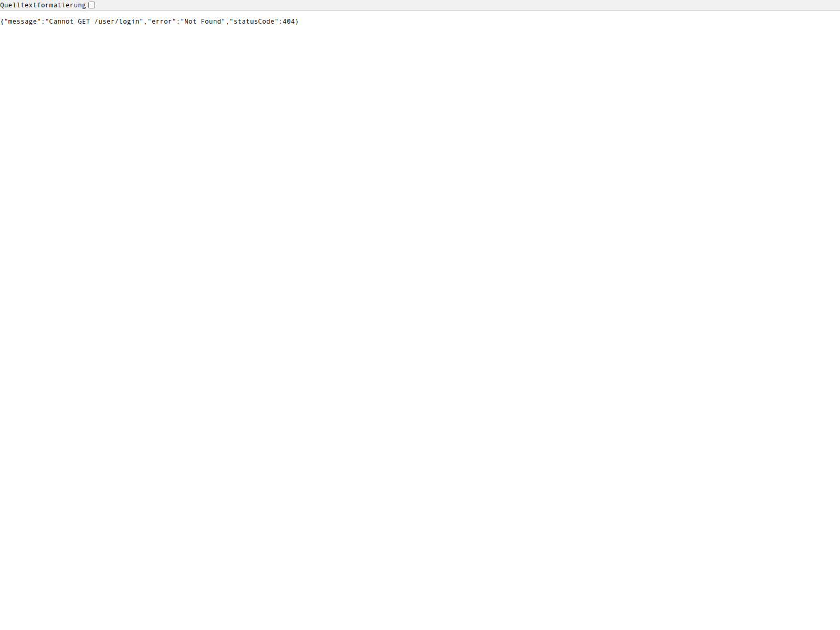Select the "Cannot GET /user/login" value
This screenshot has height=630, width=840.
point(94,22)
